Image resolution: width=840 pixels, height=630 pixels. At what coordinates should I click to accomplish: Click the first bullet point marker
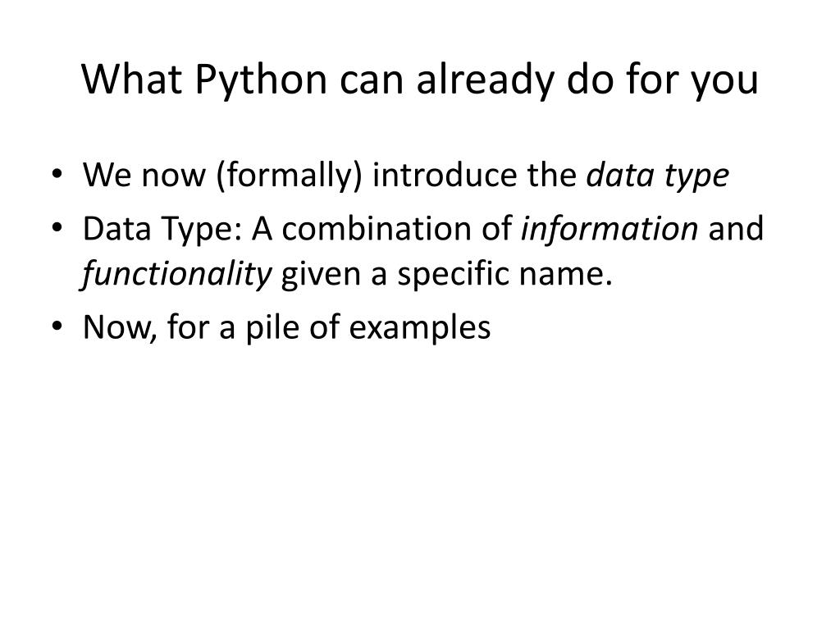click(57, 174)
